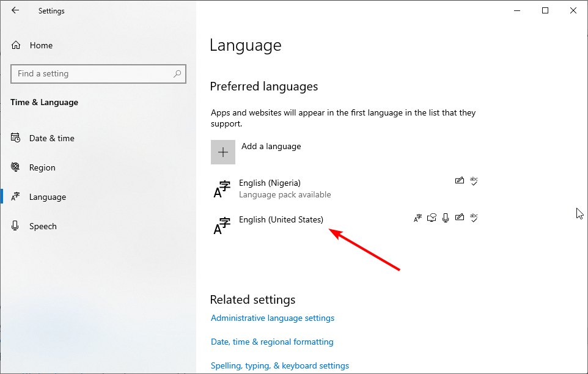Maximize the Settings window
This screenshot has height=374, width=588.
click(545, 10)
